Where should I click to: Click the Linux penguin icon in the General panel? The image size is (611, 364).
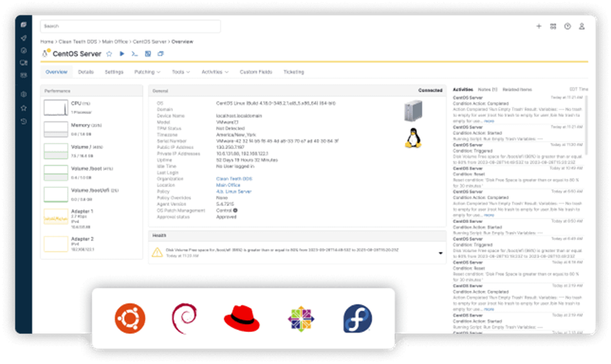(413, 138)
